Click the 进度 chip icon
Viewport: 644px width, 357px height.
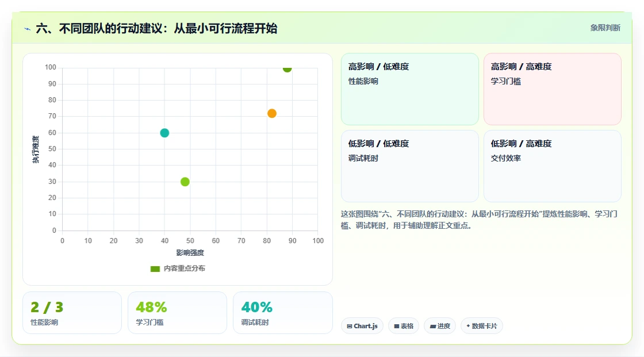tap(433, 326)
